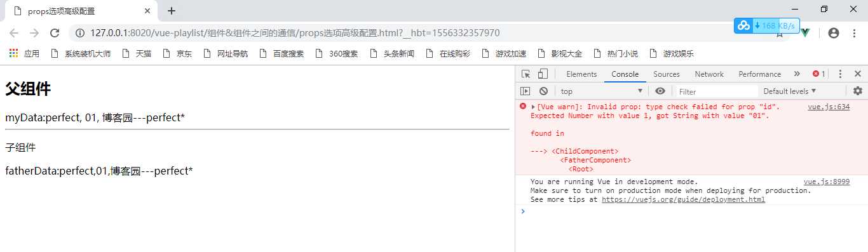Go back to the previous page

(14, 33)
